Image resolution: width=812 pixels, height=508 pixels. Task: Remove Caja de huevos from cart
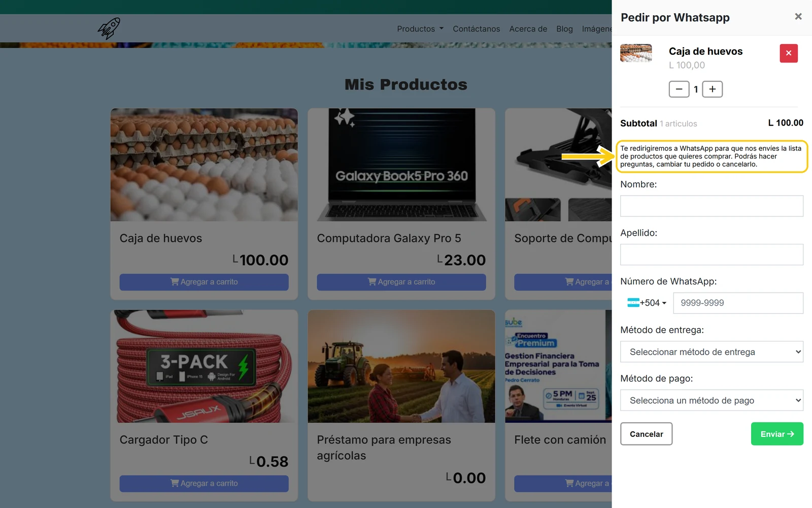pyautogui.click(x=789, y=53)
